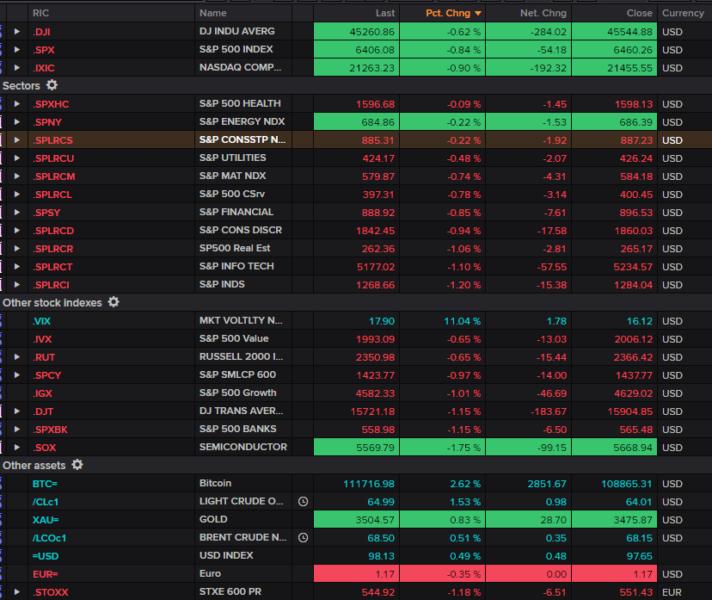Expand the .DJI row

[x=17, y=31]
